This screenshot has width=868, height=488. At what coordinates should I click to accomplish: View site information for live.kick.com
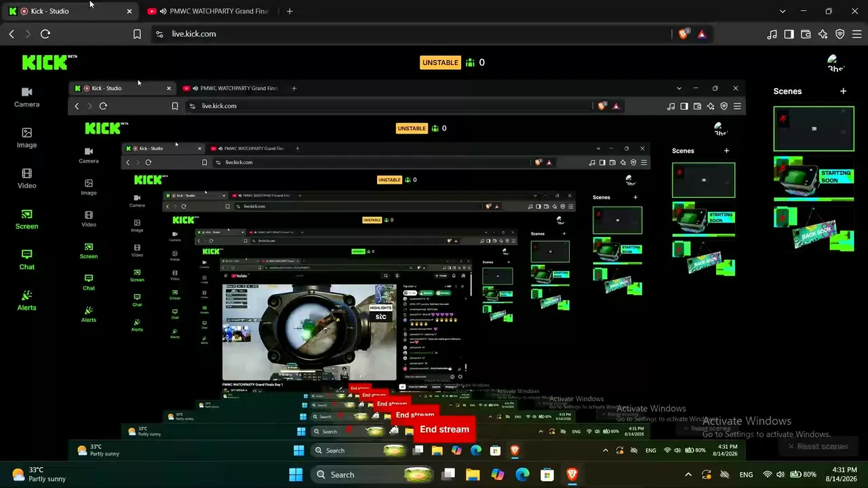pos(159,34)
